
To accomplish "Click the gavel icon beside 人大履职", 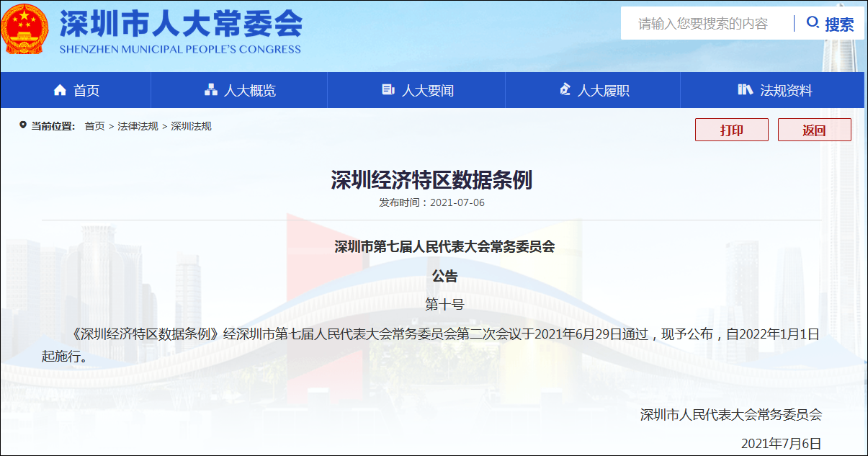I will point(565,90).
